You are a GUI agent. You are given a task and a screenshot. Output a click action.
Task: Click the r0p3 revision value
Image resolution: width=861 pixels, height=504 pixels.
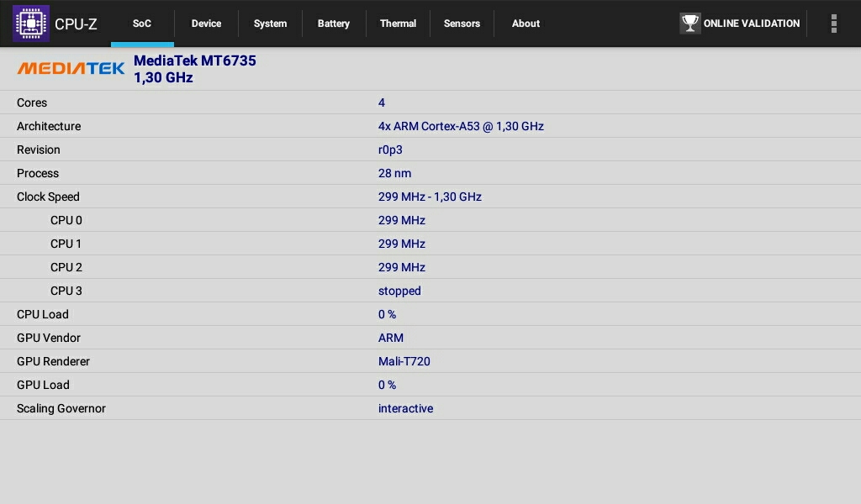390,150
